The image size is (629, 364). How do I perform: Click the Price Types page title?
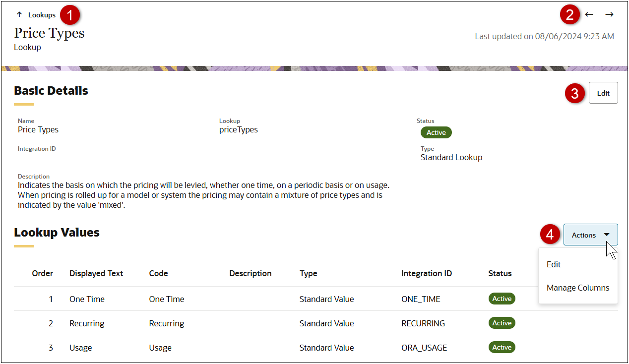coord(49,33)
